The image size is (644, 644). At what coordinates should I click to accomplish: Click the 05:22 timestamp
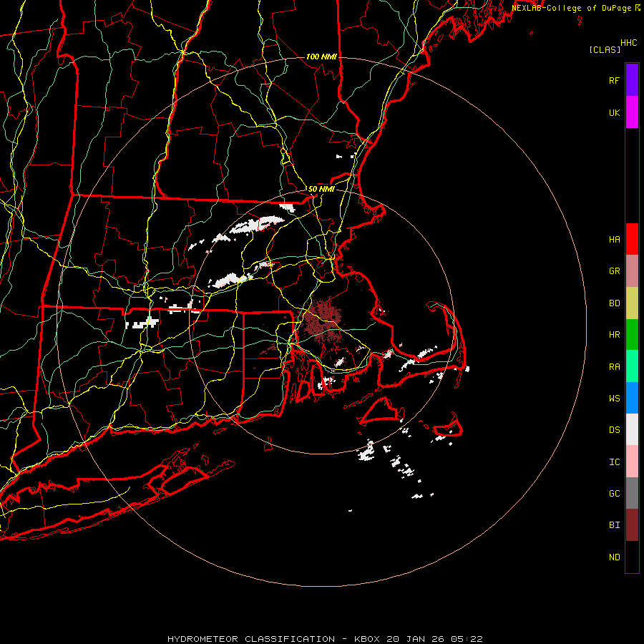[x=467, y=639]
